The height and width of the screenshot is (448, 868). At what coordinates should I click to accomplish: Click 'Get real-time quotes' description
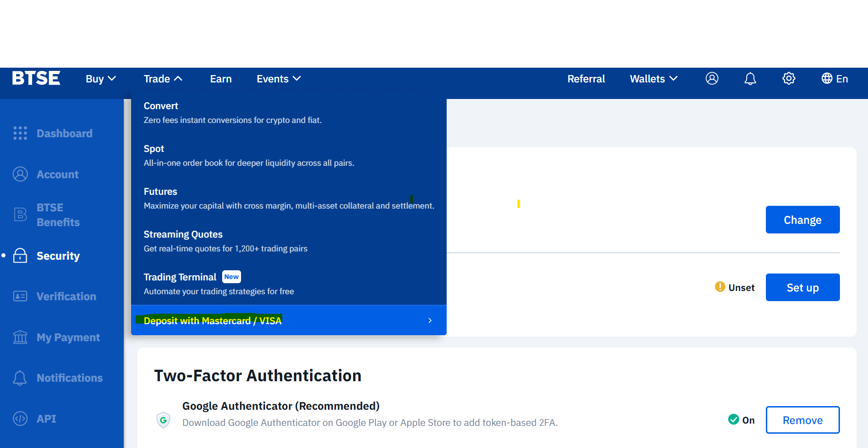click(225, 249)
